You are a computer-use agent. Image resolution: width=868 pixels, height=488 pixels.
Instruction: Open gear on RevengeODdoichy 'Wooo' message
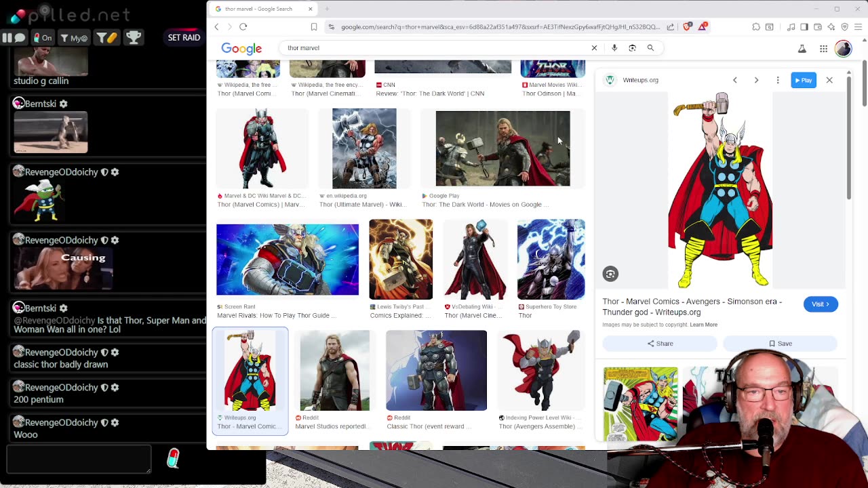[x=115, y=422]
